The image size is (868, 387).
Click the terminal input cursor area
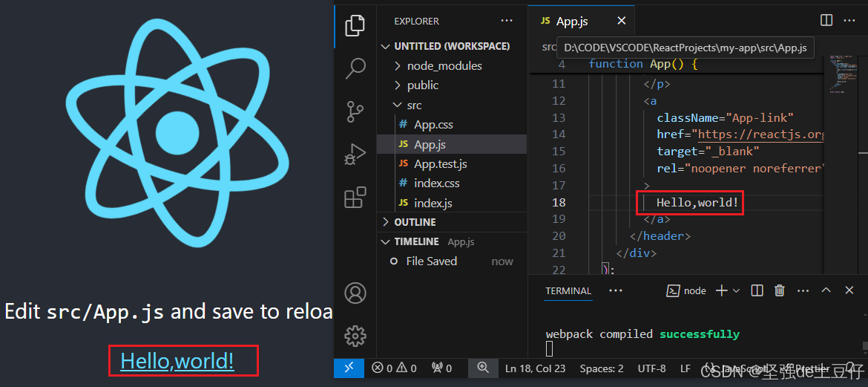point(549,348)
